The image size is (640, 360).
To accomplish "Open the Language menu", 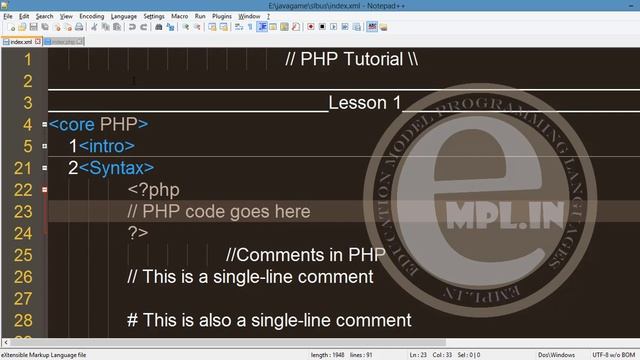I will [x=124, y=16].
